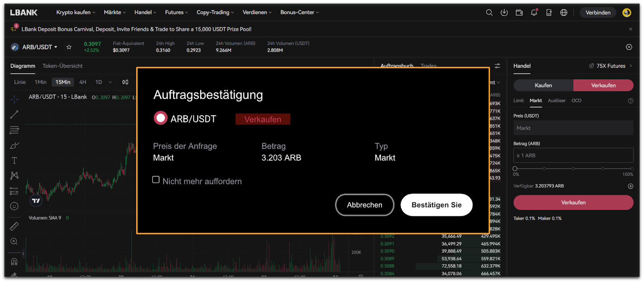The image size is (644, 283).
Task: Switch trade side to Kaufen
Action: (x=543, y=85)
